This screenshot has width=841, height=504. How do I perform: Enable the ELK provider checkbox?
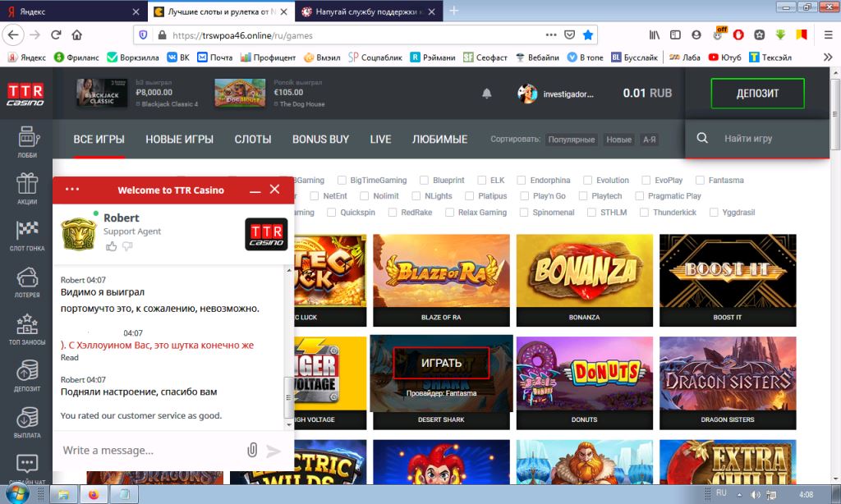481,180
